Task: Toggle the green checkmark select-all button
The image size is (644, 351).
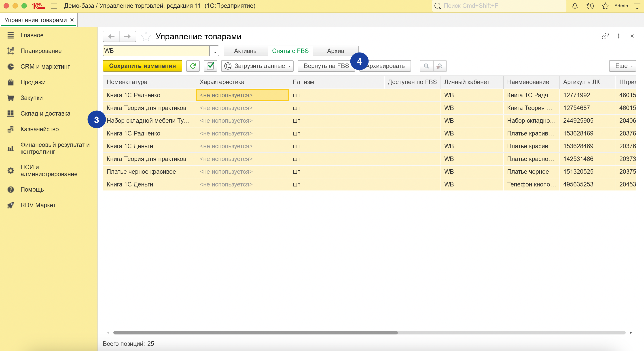Action: pyautogui.click(x=210, y=66)
